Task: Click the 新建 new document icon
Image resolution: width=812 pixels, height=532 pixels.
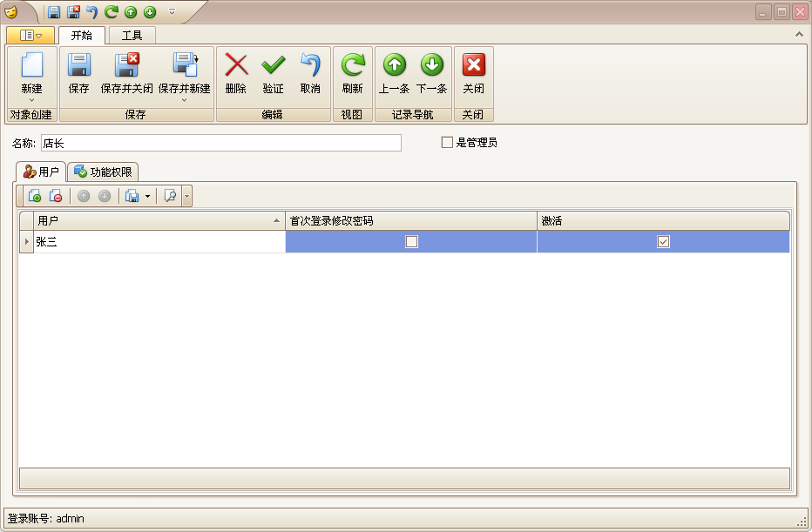Action: click(31, 64)
